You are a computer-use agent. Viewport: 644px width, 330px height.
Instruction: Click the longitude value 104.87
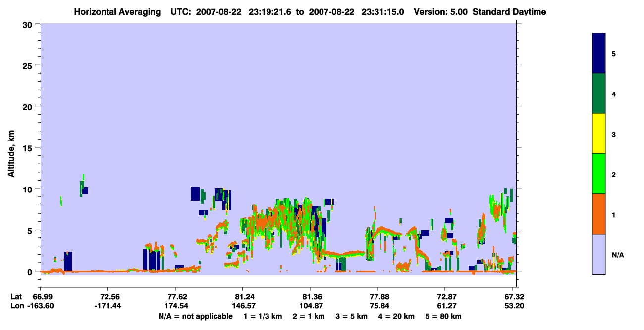pos(310,306)
